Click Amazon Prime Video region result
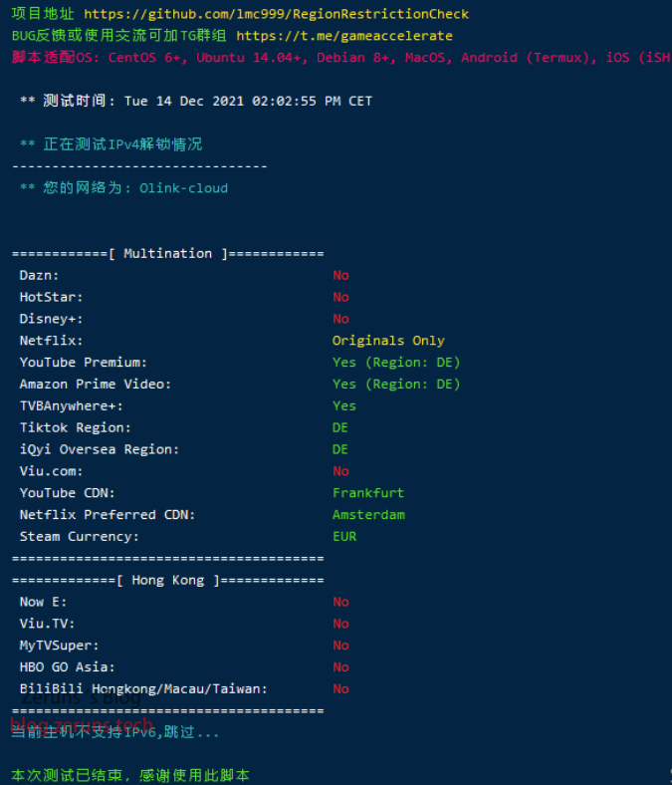This screenshot has width=672, height=785. [x=396, y=385]
